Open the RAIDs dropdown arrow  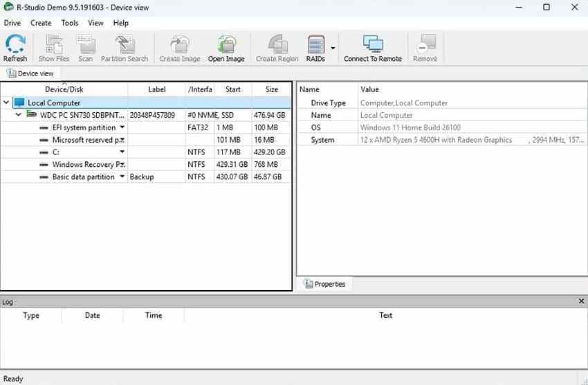point(333,48)
